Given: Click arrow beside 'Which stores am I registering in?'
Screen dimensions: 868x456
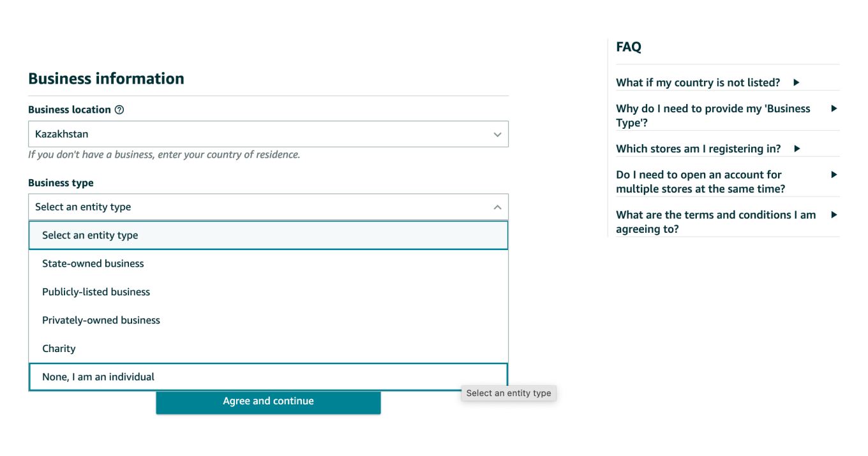Looking at the screenshot, I should pyautogui.click(x=797, y=149).
